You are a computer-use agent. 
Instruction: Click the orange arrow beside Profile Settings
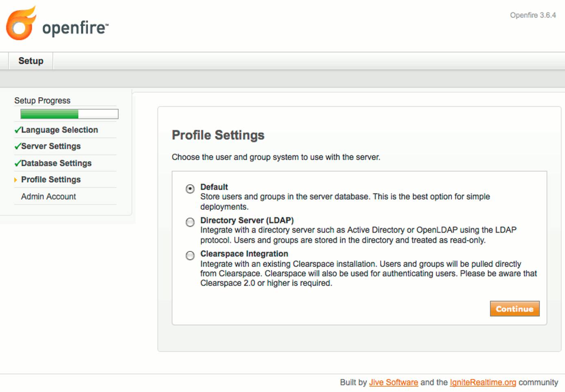[15, 179]
